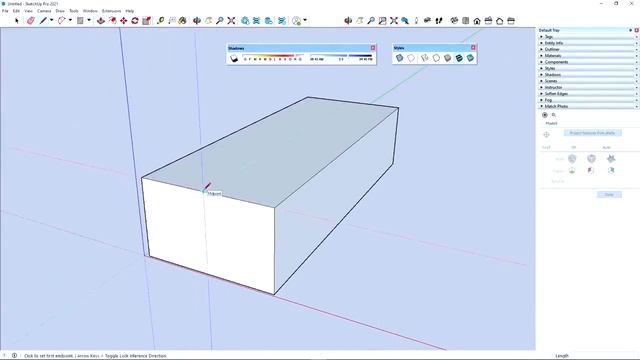The width and height of the screenshot is (640, 360).
Task: Expand the Scenes panel
Action: pyautogui.click(x=588, y=81)
